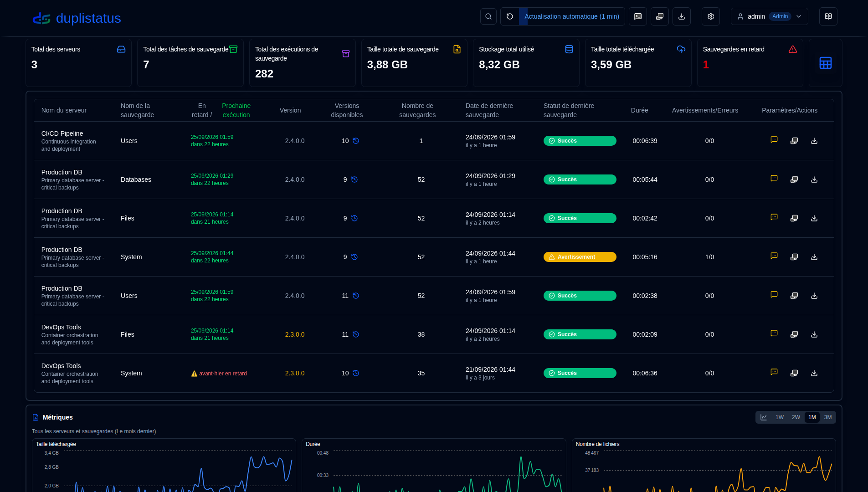Toggle Actualisation automatique (1 min)
This screenshot has width=868, height=492.
tap(571, 16)
